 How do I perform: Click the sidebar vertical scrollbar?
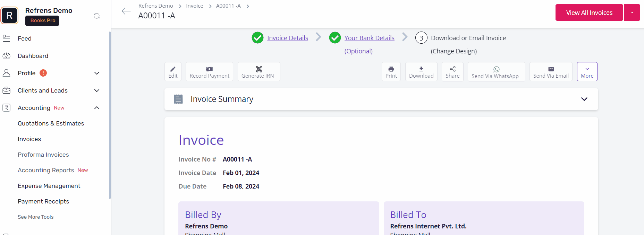click(110, 115)
